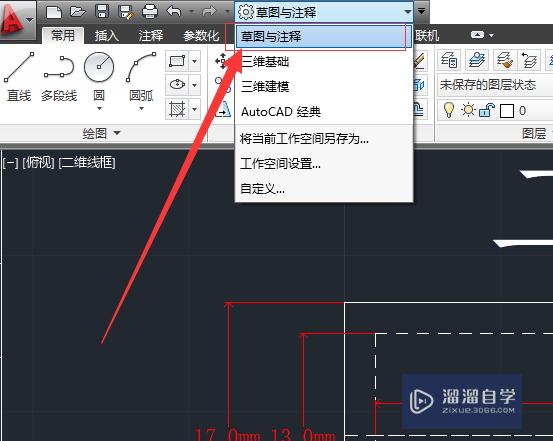Select 三维建模 workspace
The image size is (553, 441).
[323, 86]
